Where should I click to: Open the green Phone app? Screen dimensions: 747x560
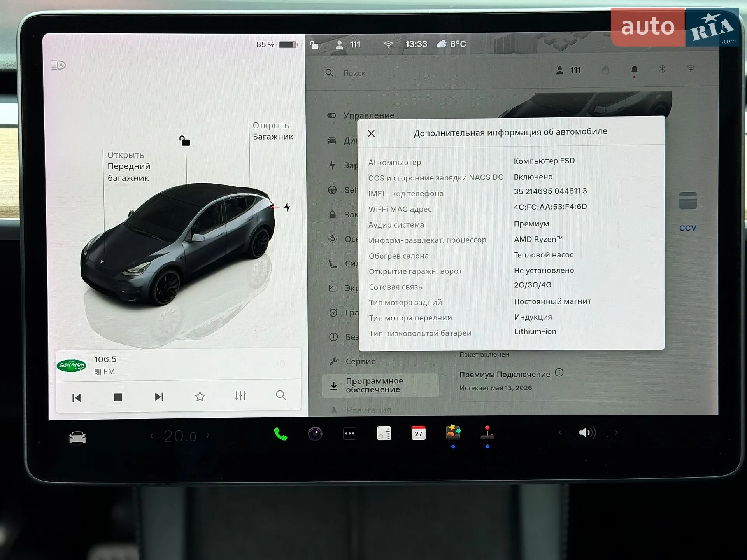tap(281, 434)
